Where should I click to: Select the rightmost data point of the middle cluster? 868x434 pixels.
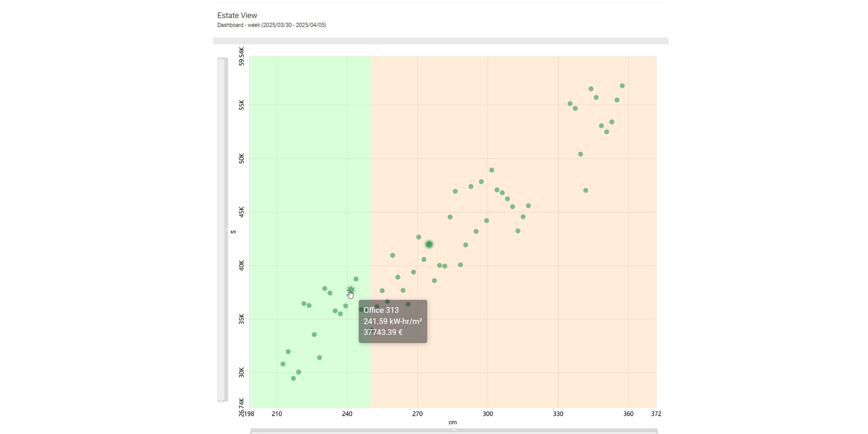[x=528, y=206]
